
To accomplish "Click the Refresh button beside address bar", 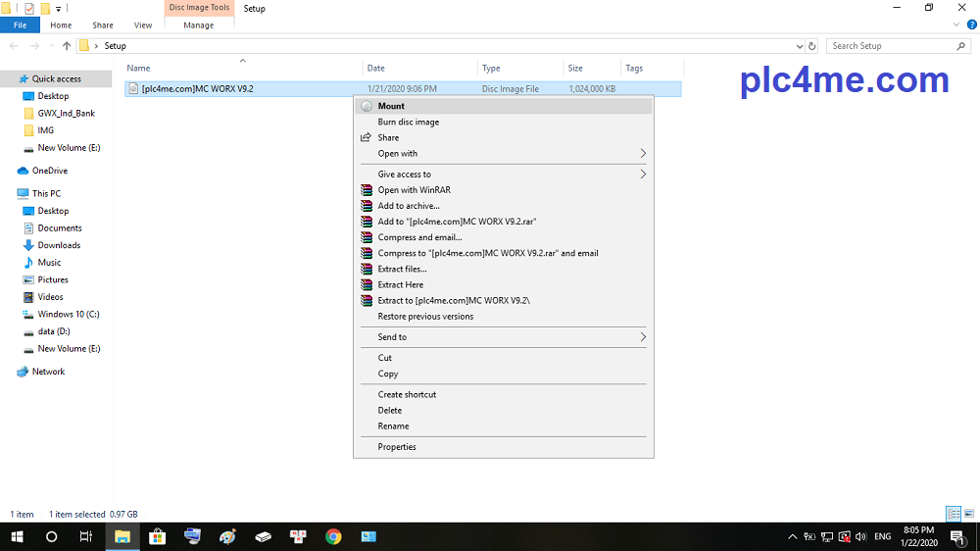I will point(811,46).
